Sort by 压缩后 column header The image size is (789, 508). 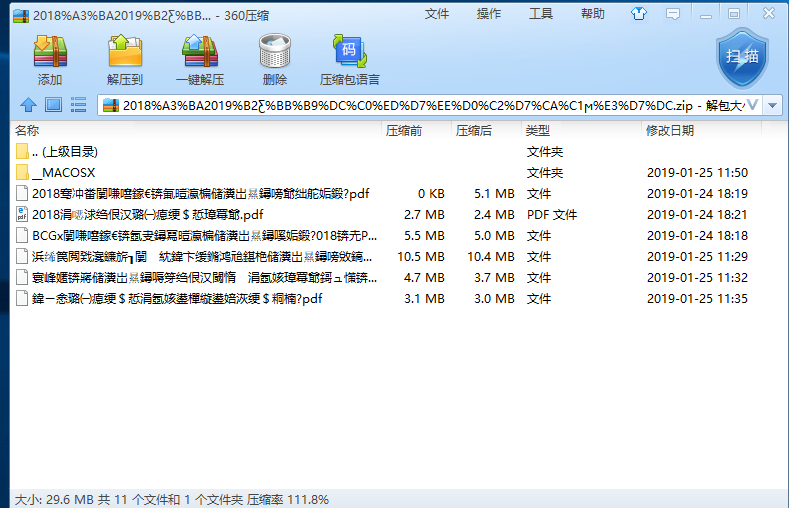pos(487,131)
